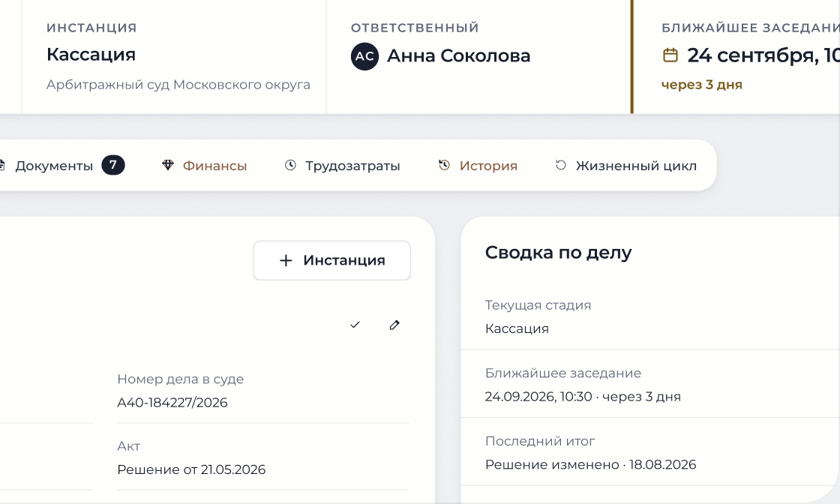This screenshot has width=840, height=504.
Task: Click the label Последний итог
Action: (540, 441)
